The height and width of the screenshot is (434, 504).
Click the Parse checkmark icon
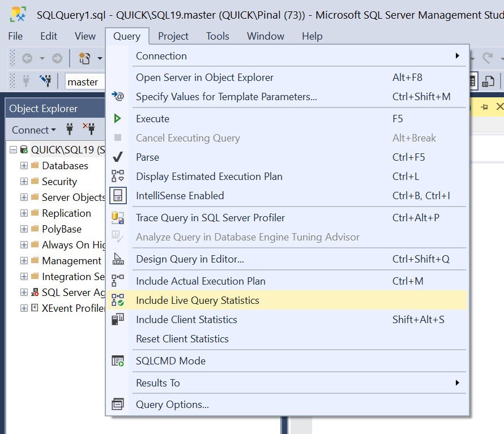[118, 157]
